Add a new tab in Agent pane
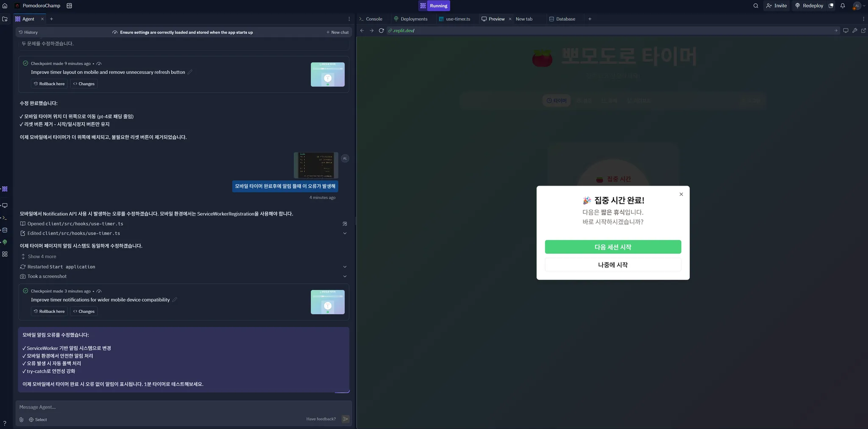 pyautogui.click(x=51, y=19)
